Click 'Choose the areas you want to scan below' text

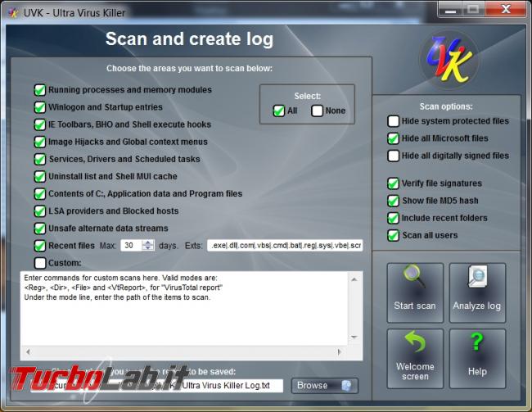[189, 69]
